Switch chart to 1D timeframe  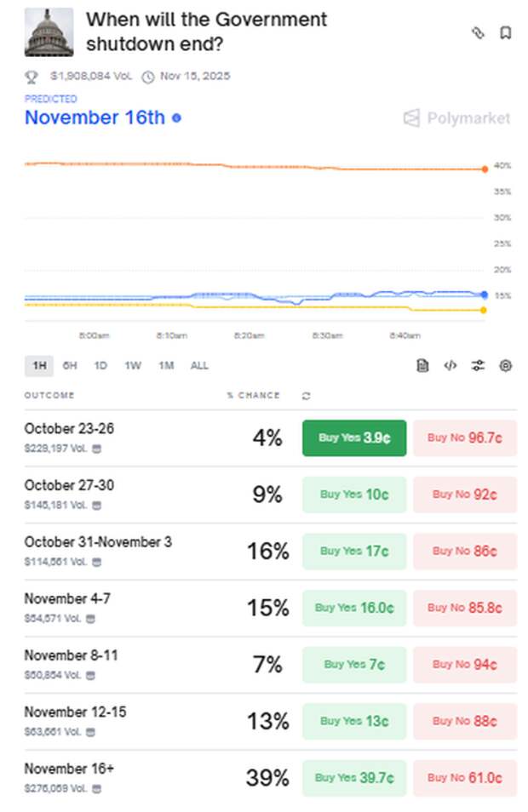tap(100, 366)
